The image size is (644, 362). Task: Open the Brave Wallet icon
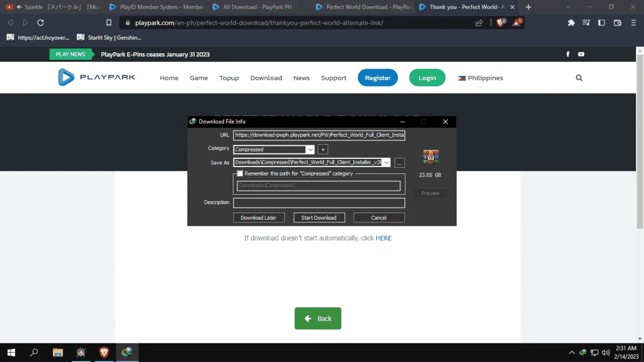(617, 23)
